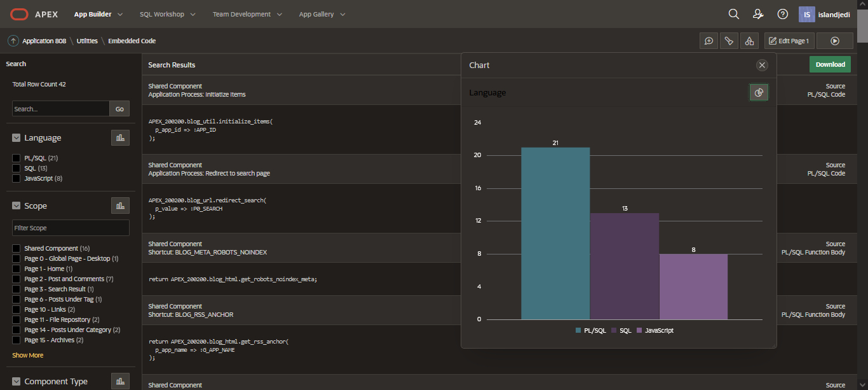Viewport: 868px width, 390px height.
Task: Show chart for Component Type facet
Action: [x=120, y=381]
